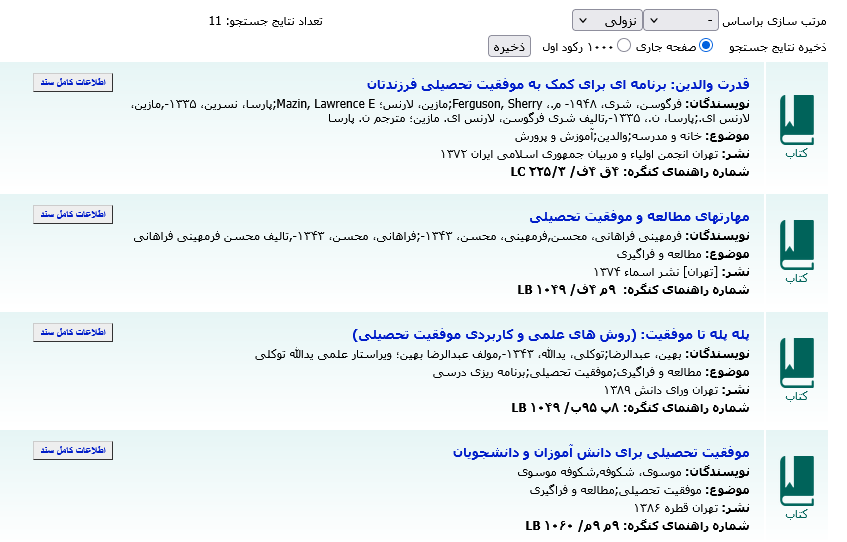This screenshot has height=542, width=847.
Task: Open the 'نزولی' sort order dropdown
Action: [x=607, y=20]
